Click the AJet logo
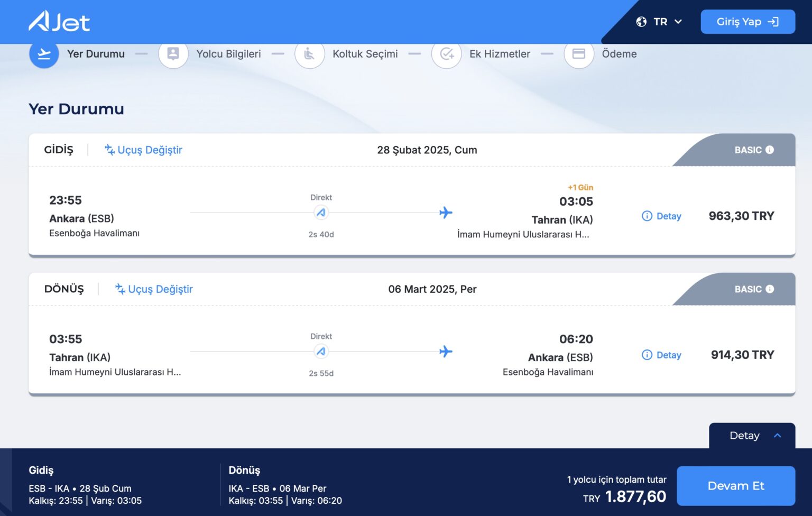Viewport: 812px width, 516px height. (59, 22)
